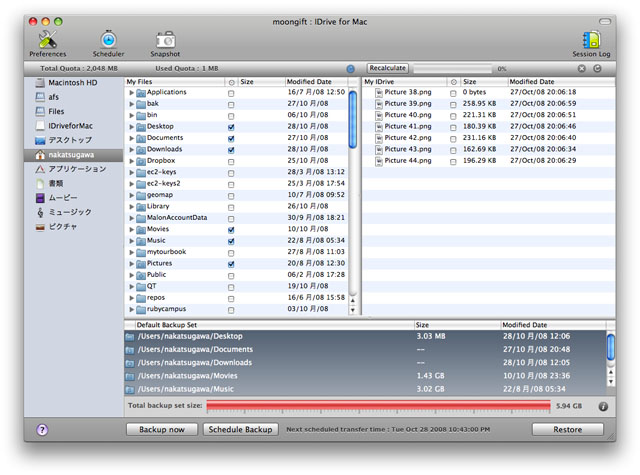
Task: Uncheck the Documents folder checkbox
Action: coord(231,139)
